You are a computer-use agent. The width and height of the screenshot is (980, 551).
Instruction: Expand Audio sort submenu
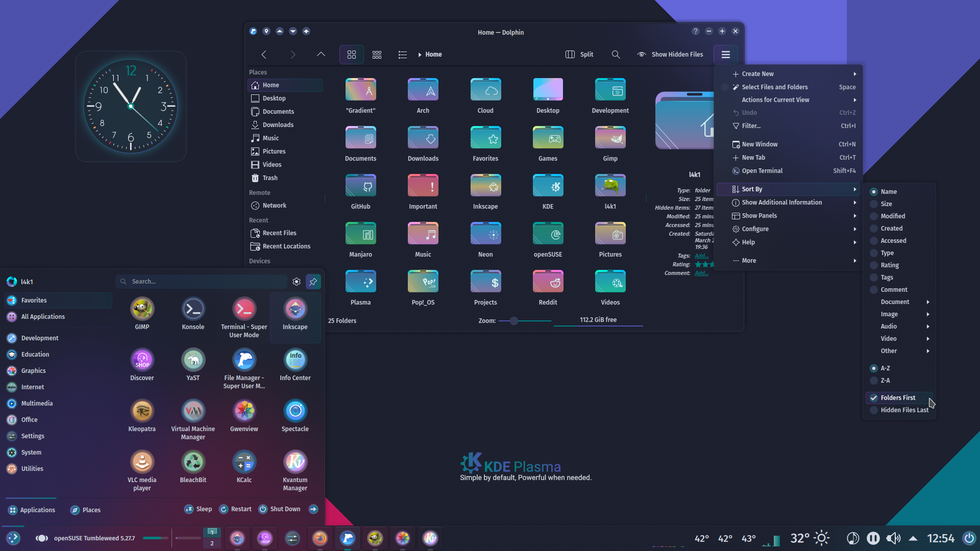(x=899, y=327)
